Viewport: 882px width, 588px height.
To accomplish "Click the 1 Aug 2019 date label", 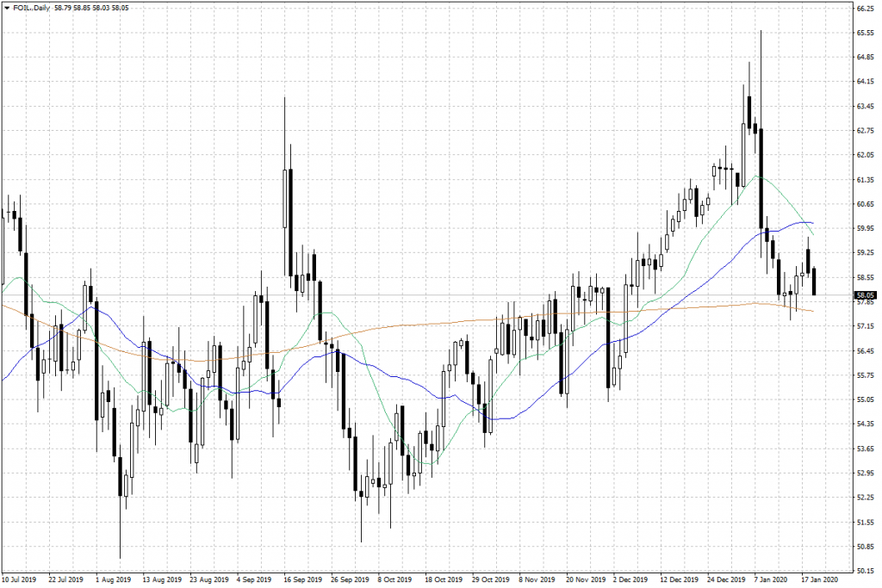I will 113,579.
